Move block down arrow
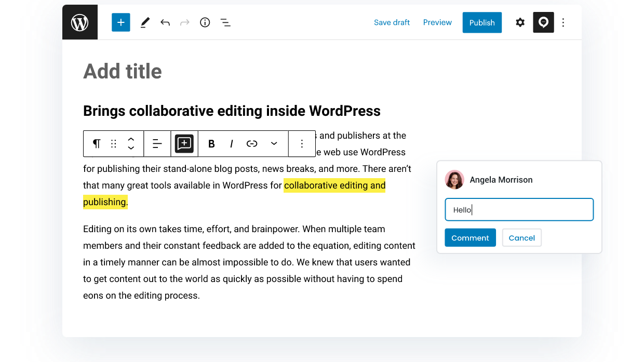The width and height of the screenshot is (644, 362). [x=131, y=148]
